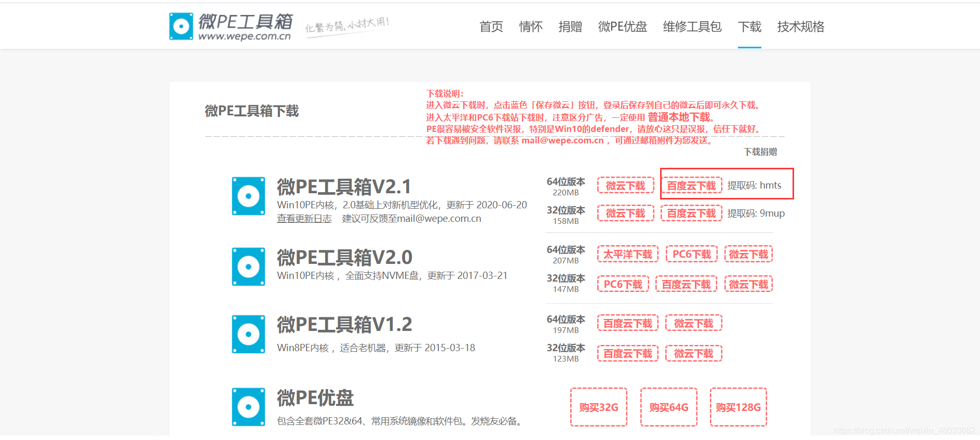Click the Win8PE内核 description line
The image size is (980, 440).
point(376,348)
